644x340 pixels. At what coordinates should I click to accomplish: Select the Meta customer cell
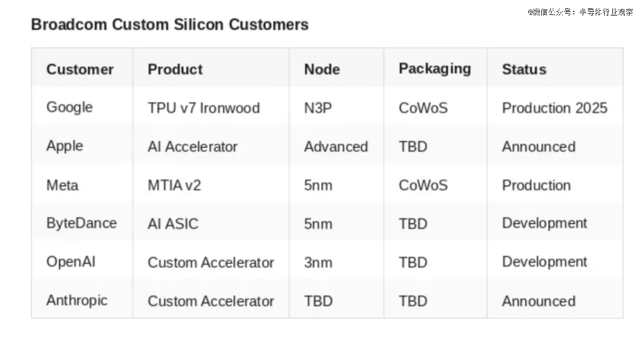[x=63, y=185]
